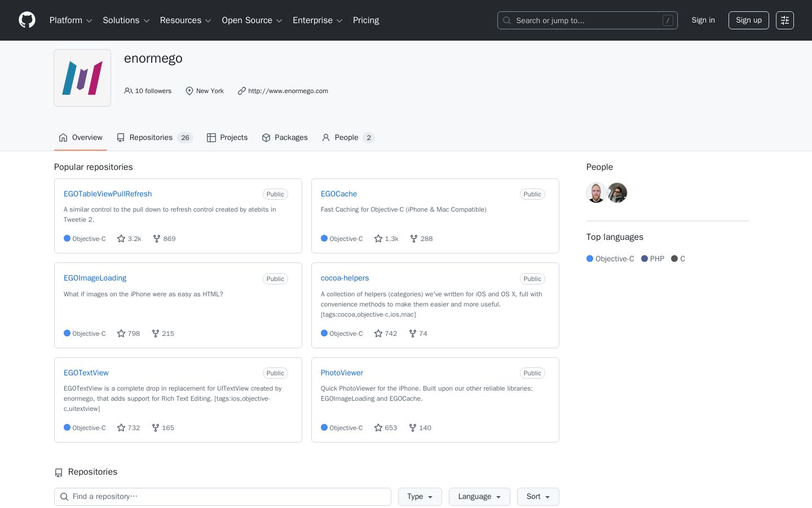Switch to the Packages tab

285,138
